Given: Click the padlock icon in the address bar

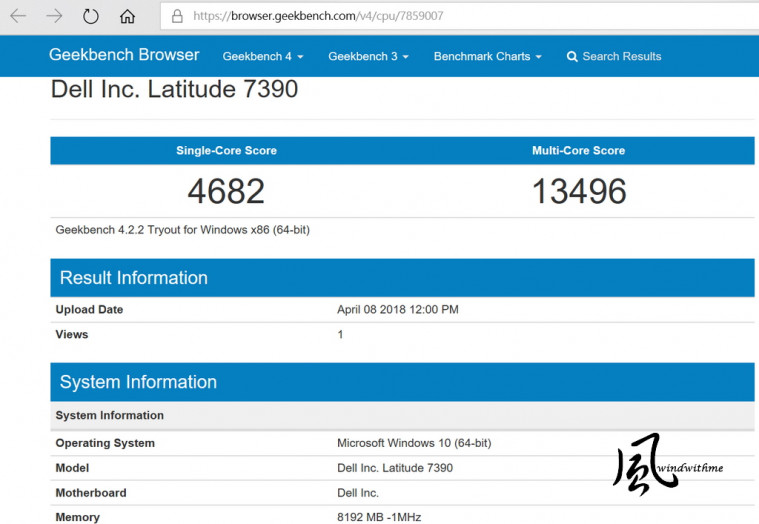Looking at the screenshot, I should click(176, 16).
